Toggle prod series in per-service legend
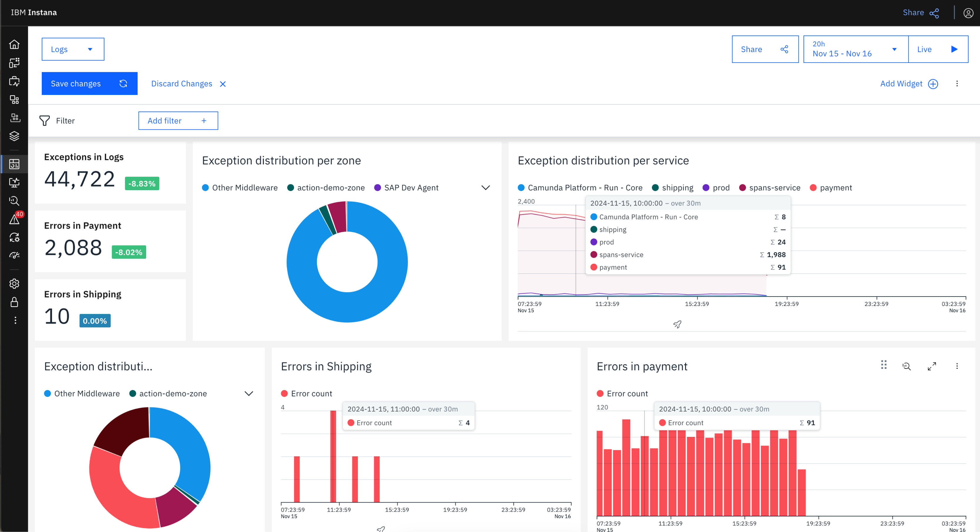The width and height of the screenshot is (980, 532). click(x=716, y=188)
